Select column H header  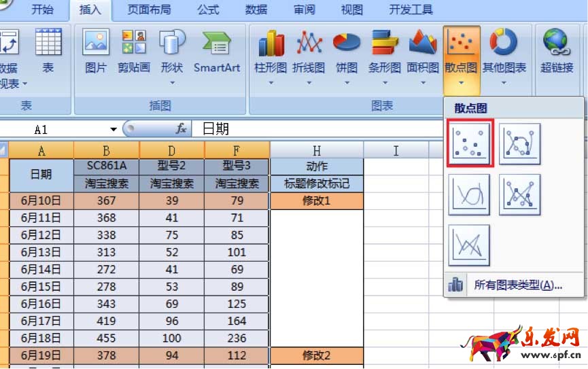[317, 150]
